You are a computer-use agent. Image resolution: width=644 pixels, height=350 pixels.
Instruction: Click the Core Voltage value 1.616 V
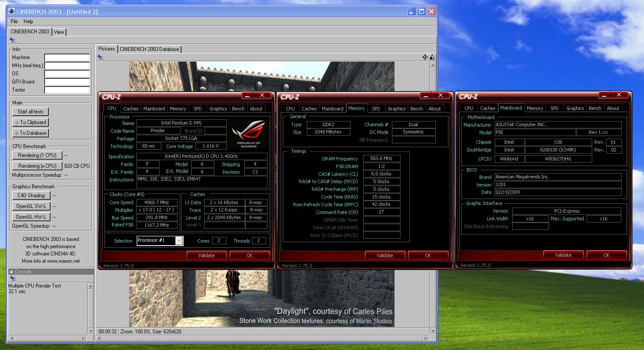pos(211,146)
